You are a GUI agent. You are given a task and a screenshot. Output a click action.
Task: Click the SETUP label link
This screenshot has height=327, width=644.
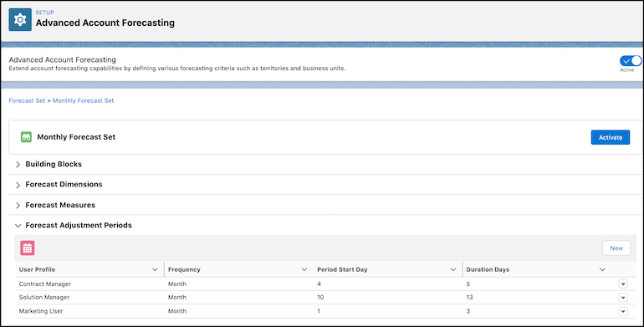44,13
